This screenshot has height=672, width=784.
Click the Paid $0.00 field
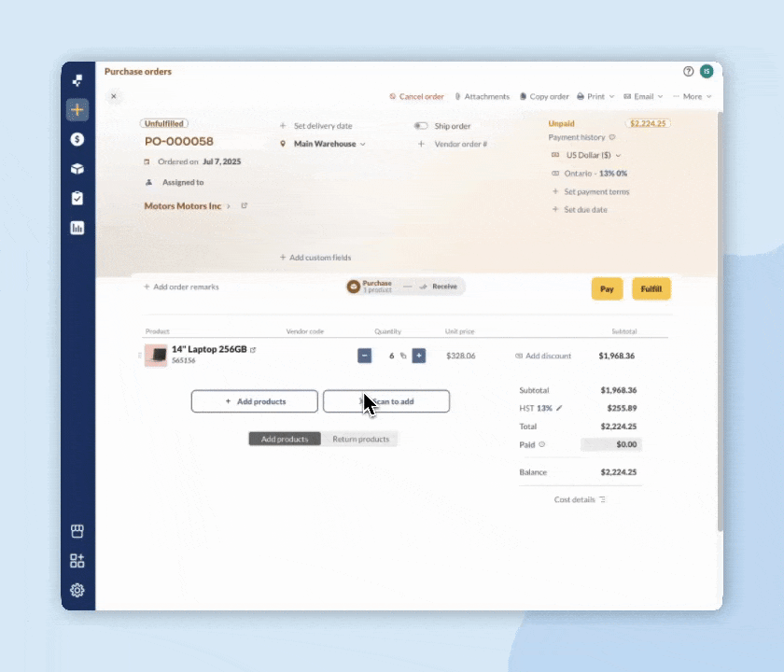611,444
